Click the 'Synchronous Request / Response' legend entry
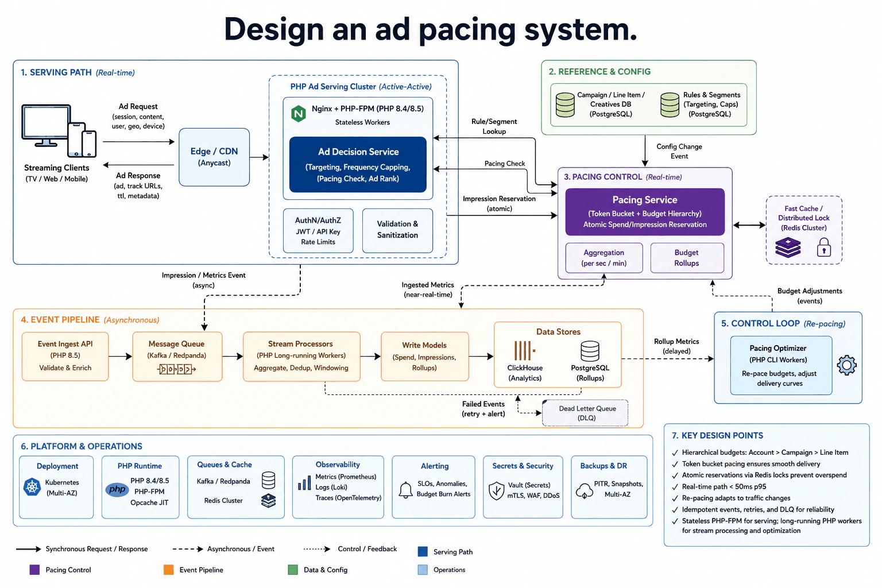The width and height of the screenshot is (882, 588). 82,549
